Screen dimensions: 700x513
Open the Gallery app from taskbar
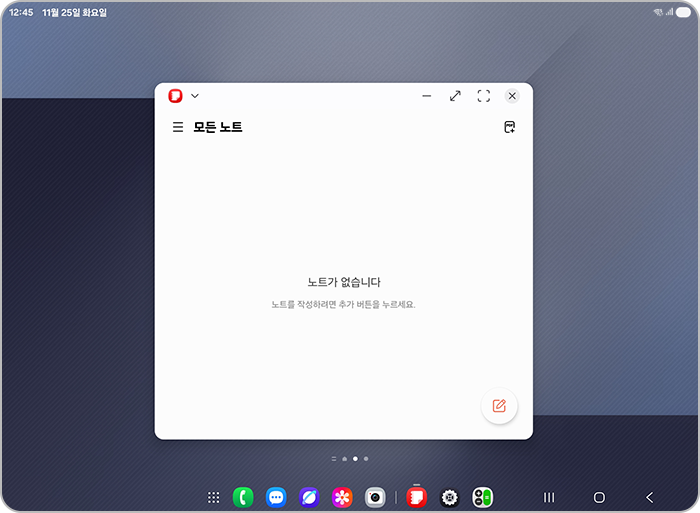coord(342,497)
